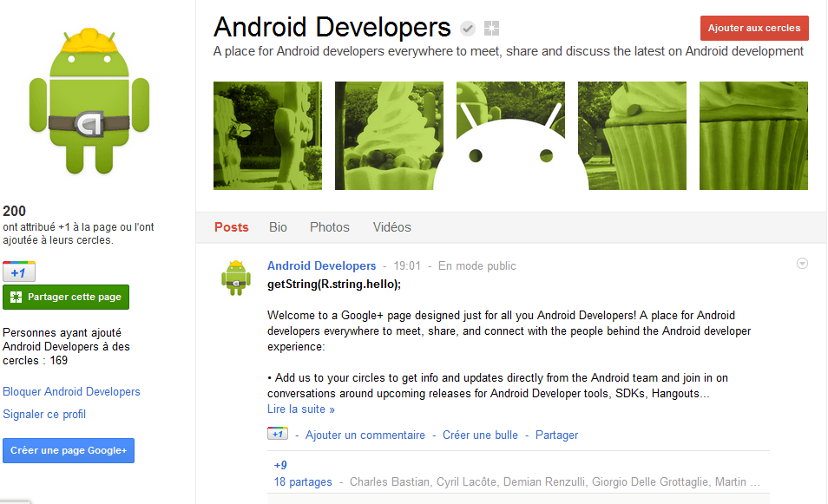Click the +9 count under the post
This screenshot has width=828, height=504.
(280, 465)
